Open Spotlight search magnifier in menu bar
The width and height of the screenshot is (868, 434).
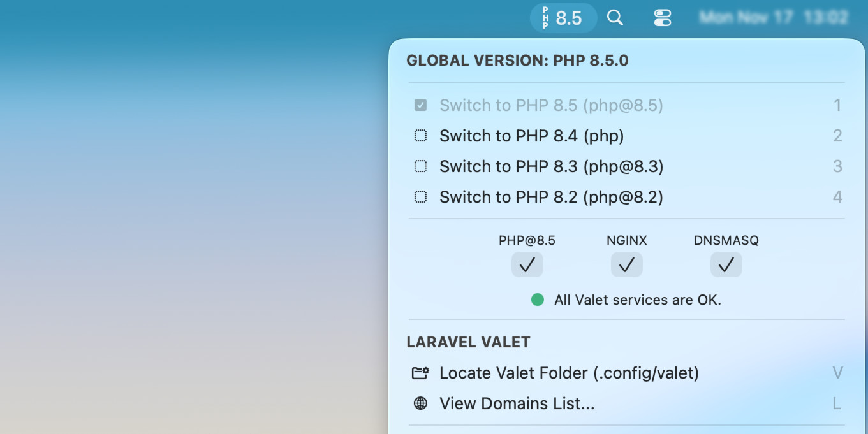pos(615,18)
